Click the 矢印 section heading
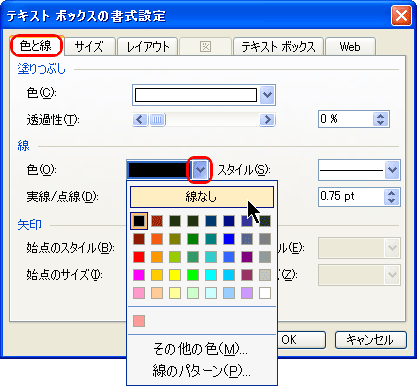Viewport: 417px width, 386px height. (x=30, y=225)
